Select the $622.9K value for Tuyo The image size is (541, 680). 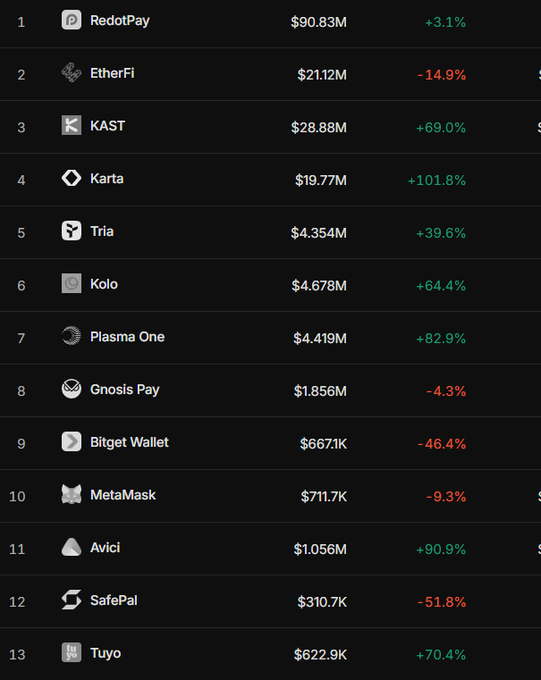click(321, 654)
